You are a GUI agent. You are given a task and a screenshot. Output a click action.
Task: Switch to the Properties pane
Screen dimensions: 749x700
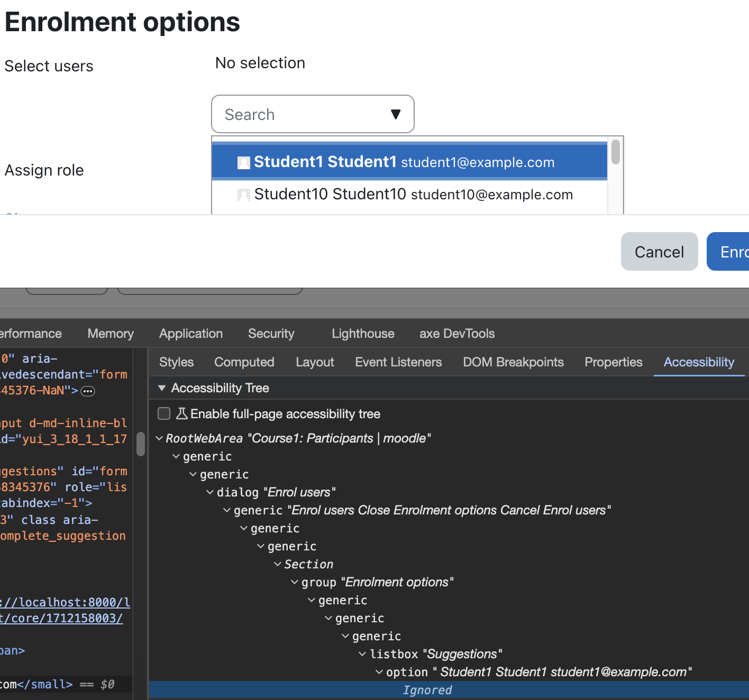[x=614, y=362]
